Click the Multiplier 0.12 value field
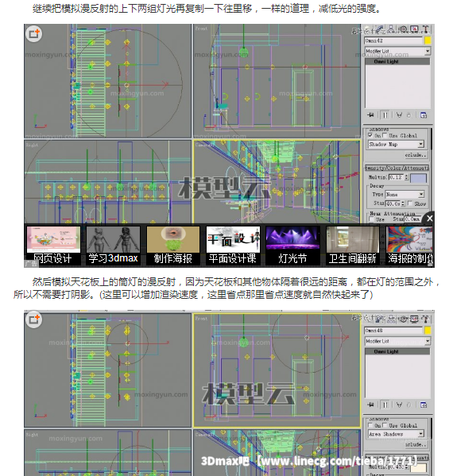This screenshot has width=449, height=476. pyautogui.click(x=397, y=177)
